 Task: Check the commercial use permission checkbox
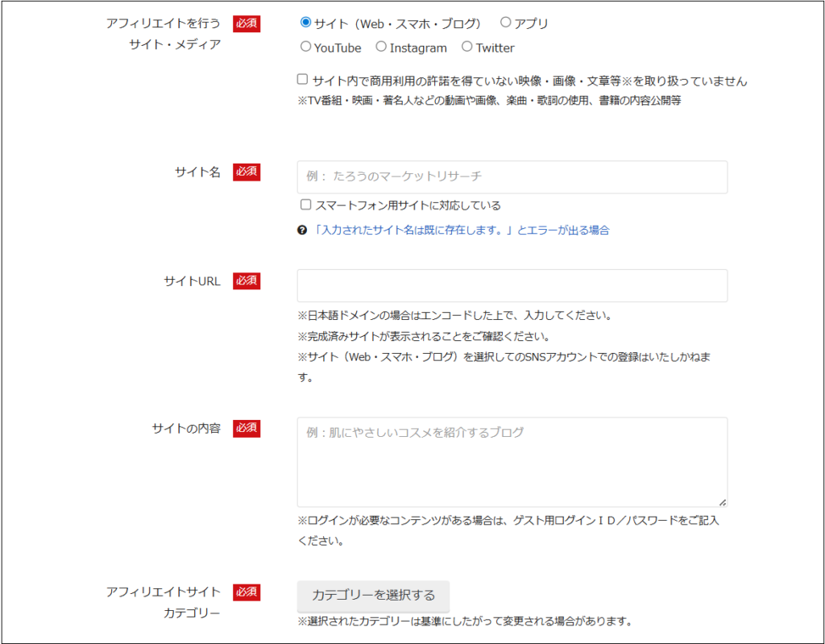(301, 78)
